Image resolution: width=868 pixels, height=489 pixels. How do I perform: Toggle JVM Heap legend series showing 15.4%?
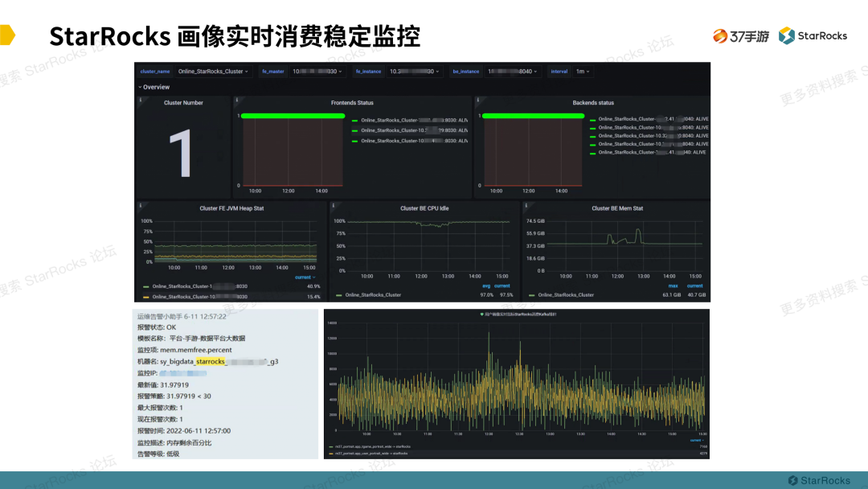point(200,297)
